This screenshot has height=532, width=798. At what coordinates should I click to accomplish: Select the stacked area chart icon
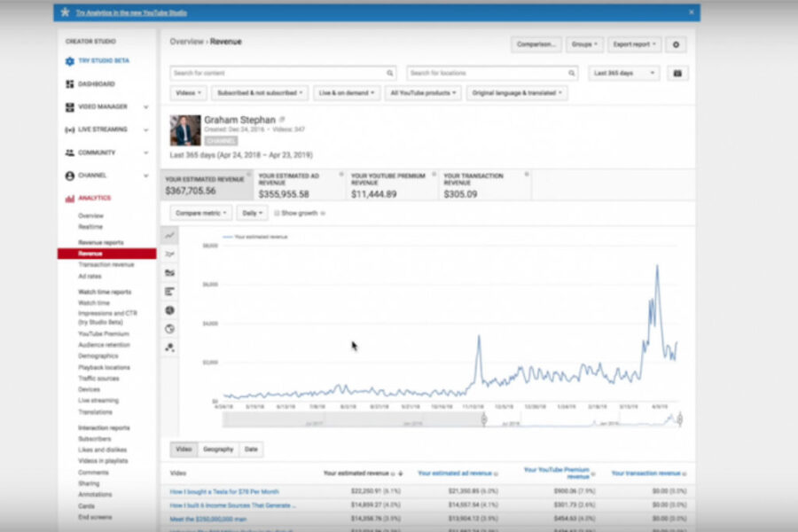pyautogui.click(x=169, y=273)
